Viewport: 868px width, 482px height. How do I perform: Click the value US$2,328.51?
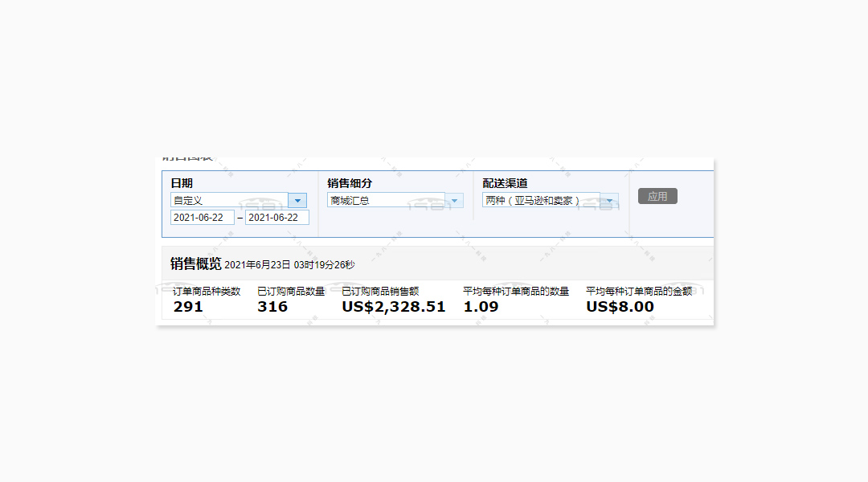pyautogui.click(x=394, y=307)
